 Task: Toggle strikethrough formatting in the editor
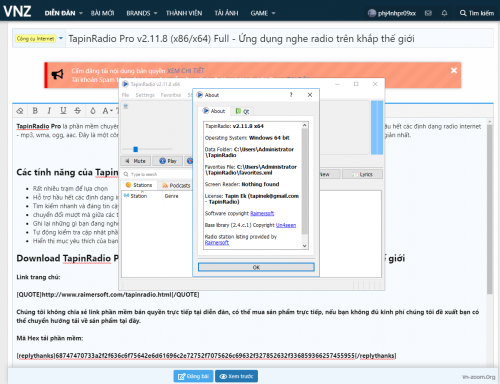(77, 111)
